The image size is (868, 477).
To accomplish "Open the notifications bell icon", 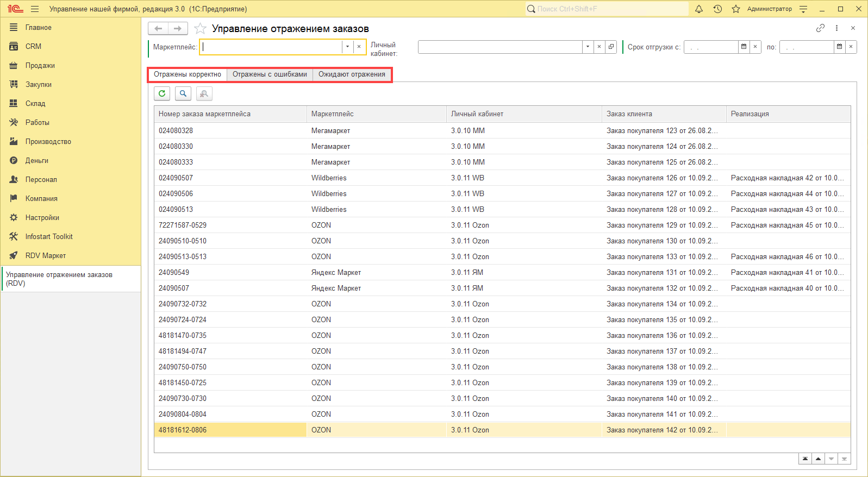I will click(x=699, y=9).
